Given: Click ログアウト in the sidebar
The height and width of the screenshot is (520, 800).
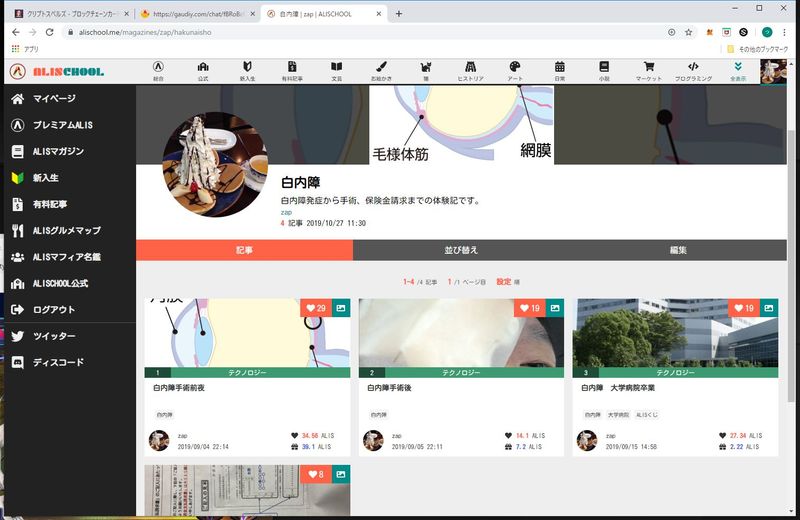Looking at the screenshot, I should coord(53,309).
